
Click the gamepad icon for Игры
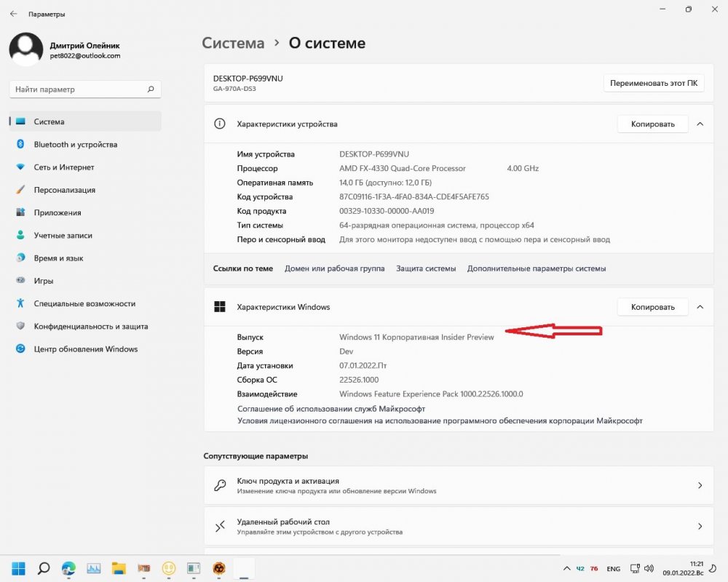click(20, 280)
